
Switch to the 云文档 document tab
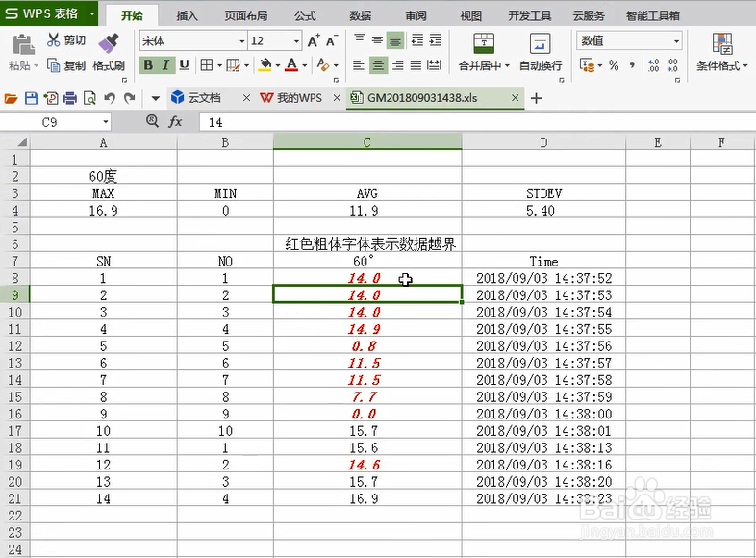pyautogui.click(x=204, y=98)
